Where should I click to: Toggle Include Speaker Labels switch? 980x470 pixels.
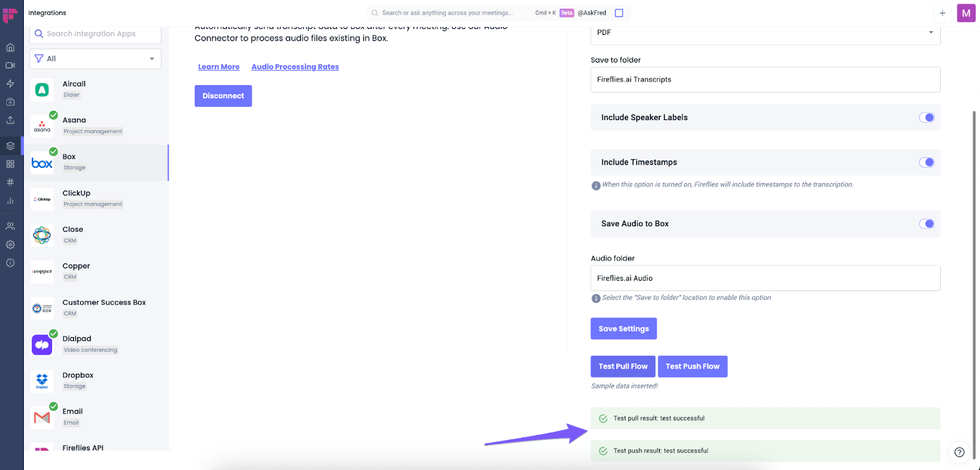click(x=927, y=118)
